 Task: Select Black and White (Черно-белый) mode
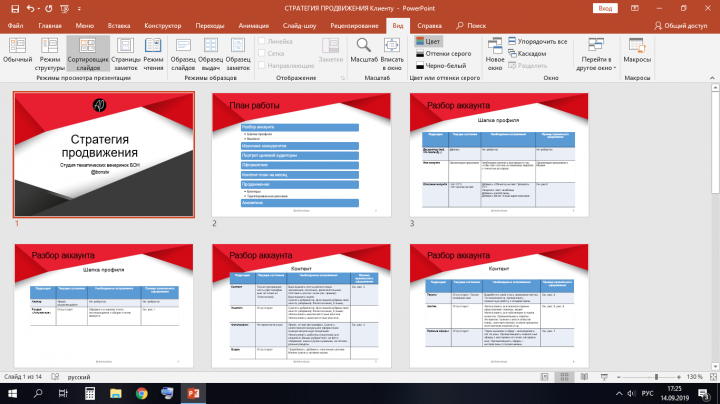click(441, 66)
